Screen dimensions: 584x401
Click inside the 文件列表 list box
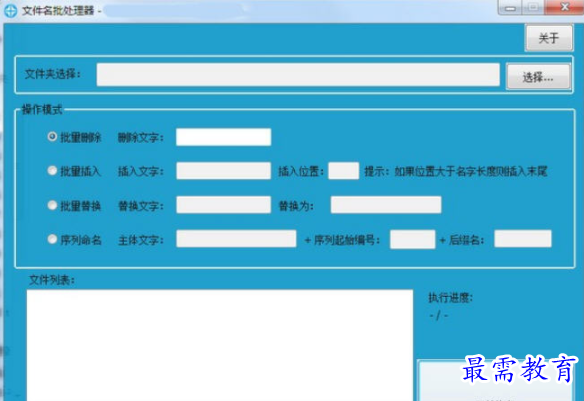220,345
